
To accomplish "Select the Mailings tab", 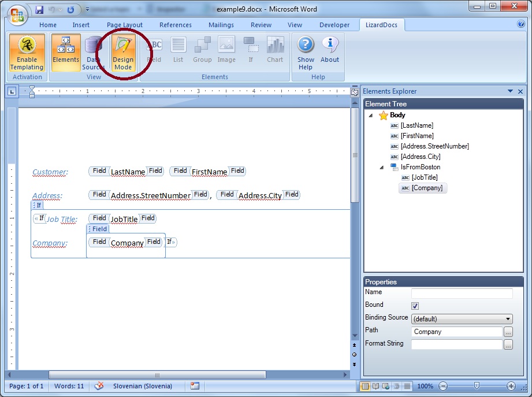I will click(x=221, y=25).
